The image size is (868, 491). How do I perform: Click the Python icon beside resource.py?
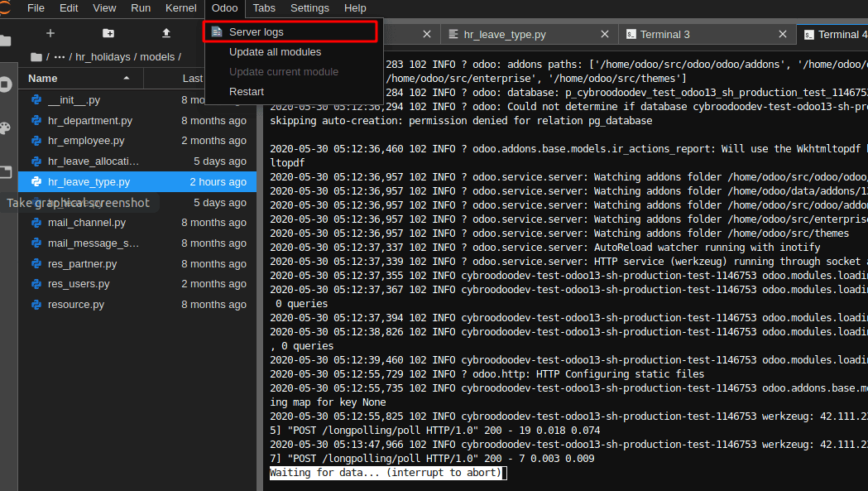[x=36, y=304]
